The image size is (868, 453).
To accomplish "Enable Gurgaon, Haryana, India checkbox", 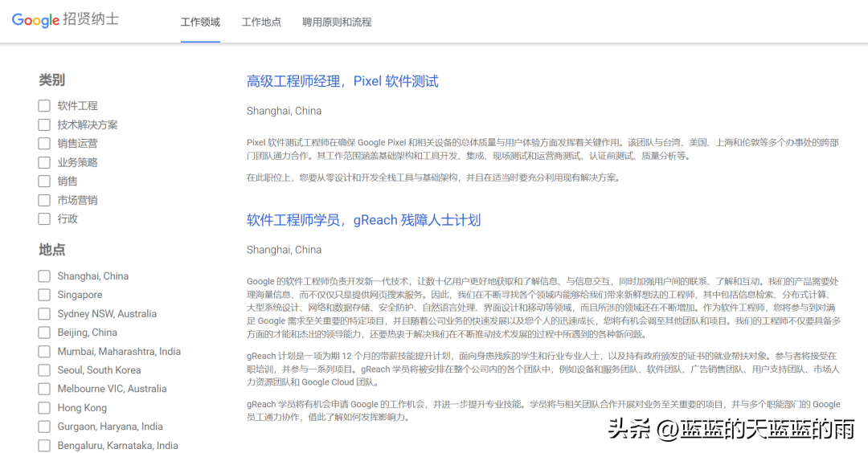I will pos(44,426).
